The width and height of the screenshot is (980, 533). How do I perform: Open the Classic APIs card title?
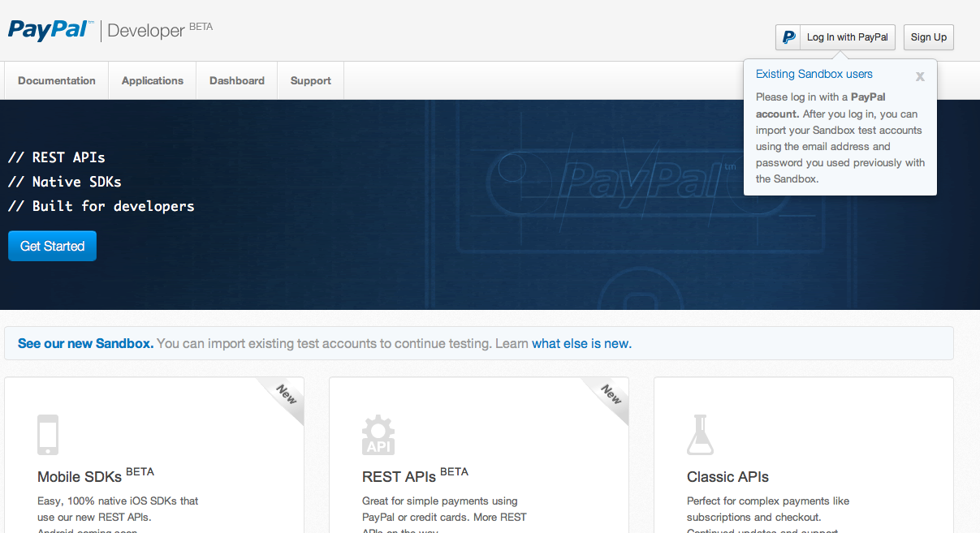[x=727, y=477]
